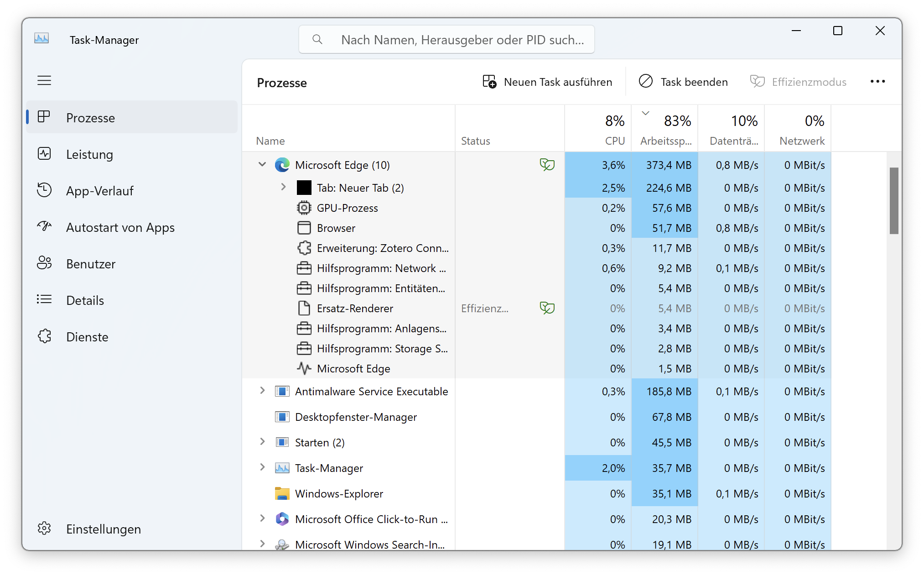Sort by the Name column header
The height and width of the screenshot is (576, 924).
coord(348,128)
